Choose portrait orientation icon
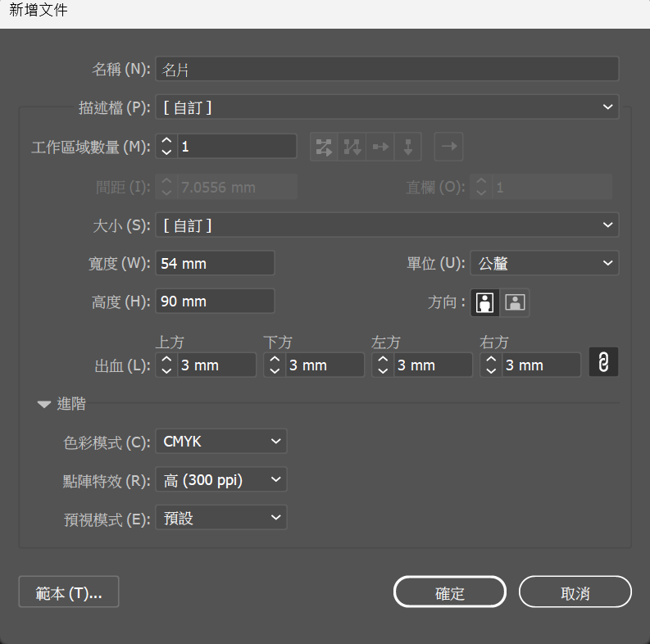The height and width of the screenshot is (644, 650). coord(485,302)
